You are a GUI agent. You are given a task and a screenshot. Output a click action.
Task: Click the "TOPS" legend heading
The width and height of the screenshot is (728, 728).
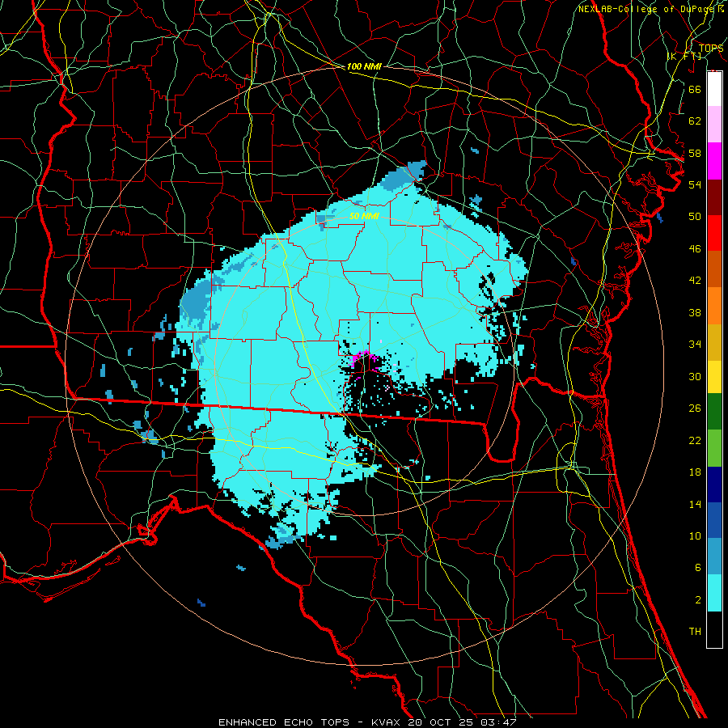coord(711,48)
